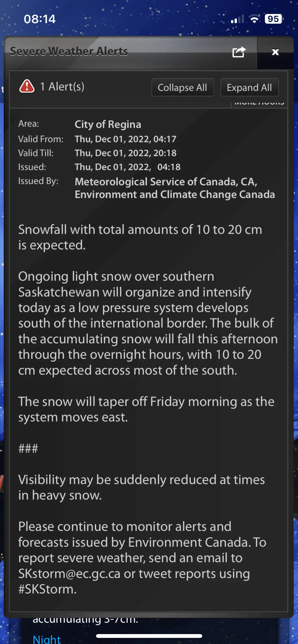The image size is (298, 644).
Task: Collapse all weather alerts
Action: point(182,87)
